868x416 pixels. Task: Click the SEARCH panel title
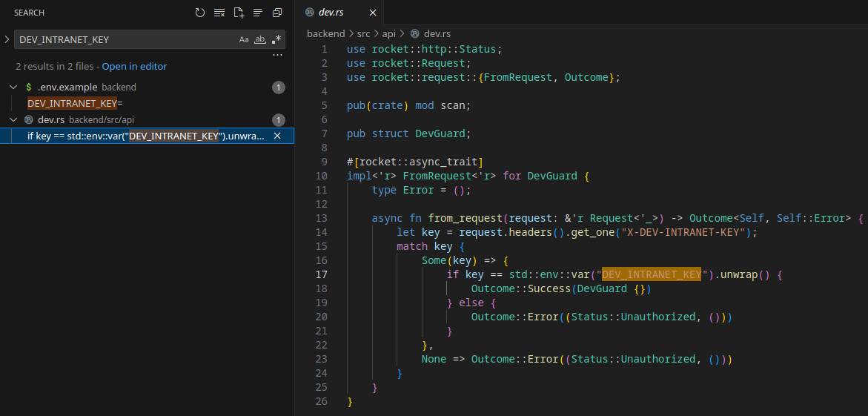pyautogui.click(x=30, y=13)
